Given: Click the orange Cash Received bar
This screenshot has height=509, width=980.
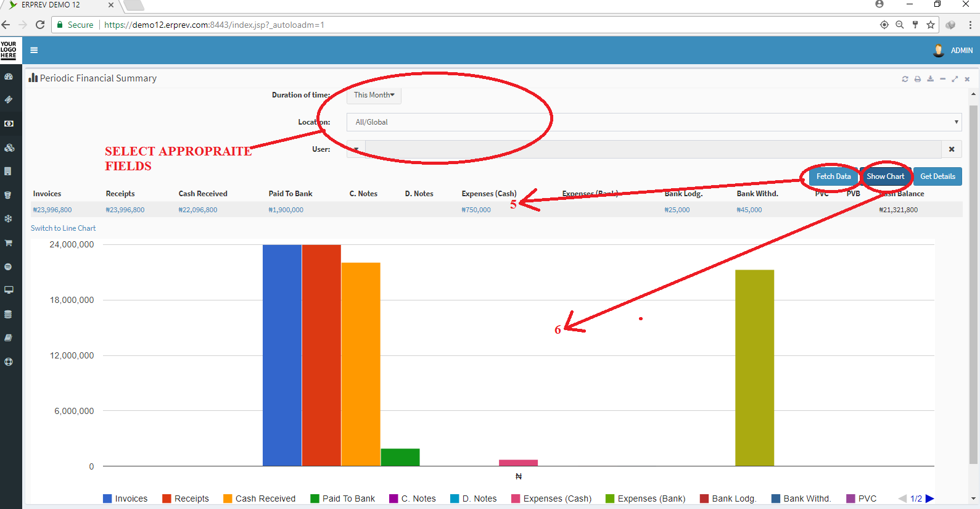Looking at the screenshot, I should [361, 364].
